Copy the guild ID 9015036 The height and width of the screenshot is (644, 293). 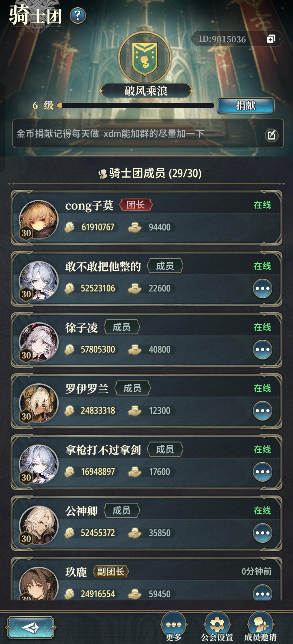[271, 39]
